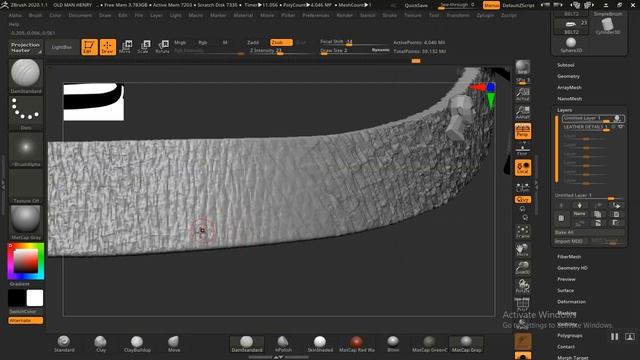The width and height of the screenshot is (640, 360).
Task: Click the Zoom3D view icon
Action: pyautogui.click(x=523, y=268)
